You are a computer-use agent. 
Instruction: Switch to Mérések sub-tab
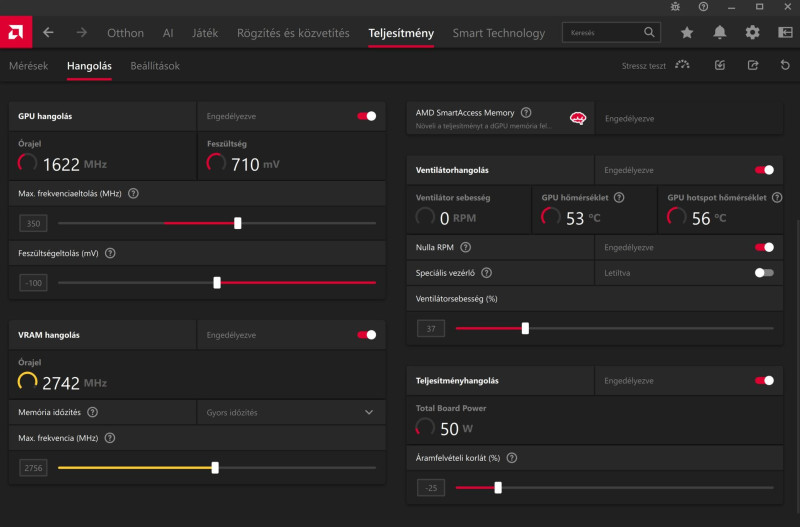point(29,66)
